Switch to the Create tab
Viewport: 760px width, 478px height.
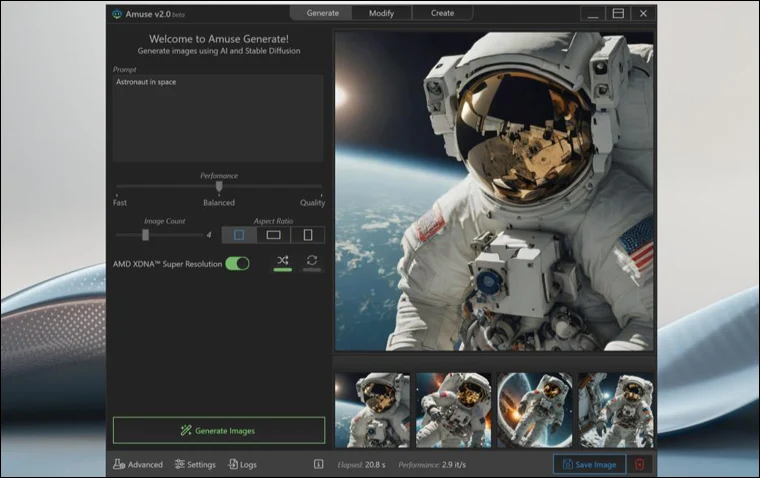pyautogui.click(x=442, y=13)
